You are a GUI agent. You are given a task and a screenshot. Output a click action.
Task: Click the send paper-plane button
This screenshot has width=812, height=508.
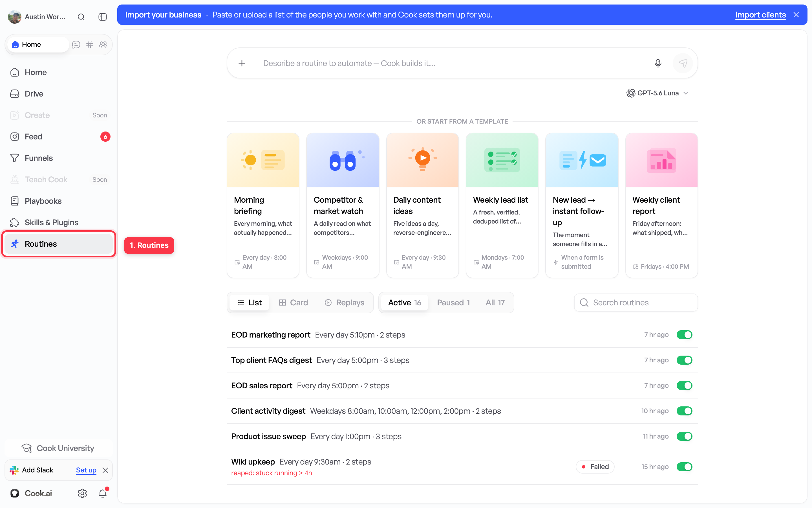(683, 63)
